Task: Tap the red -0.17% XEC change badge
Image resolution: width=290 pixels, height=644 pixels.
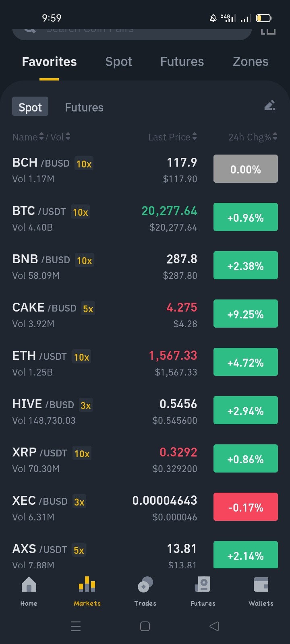Action: [246, 507]
